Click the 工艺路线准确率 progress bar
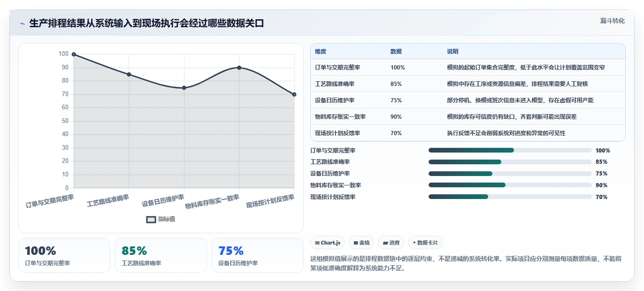 click(x=510, y=162)
